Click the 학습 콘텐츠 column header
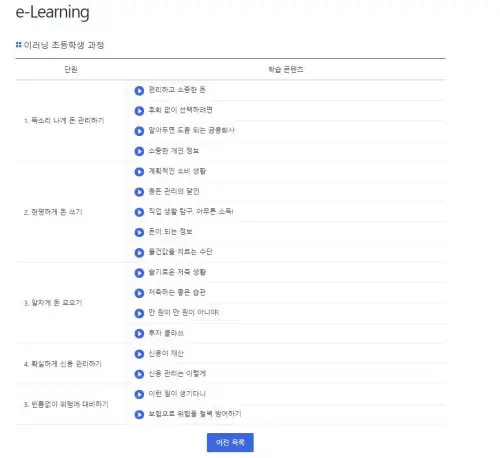Image resolution: width=500 pixels, height=458 pixels. 286,69
